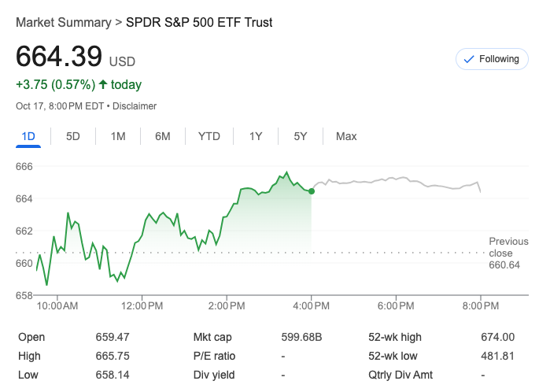Viewport: 550px width, 392px height.
Task: Click the SPDR S&P 500 ETF Trust title
Action: click(x=199, y=23)
